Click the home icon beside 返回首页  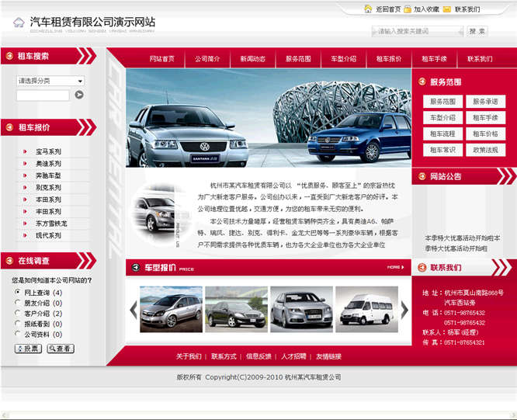pyautogui.click(x=368, y=9)
